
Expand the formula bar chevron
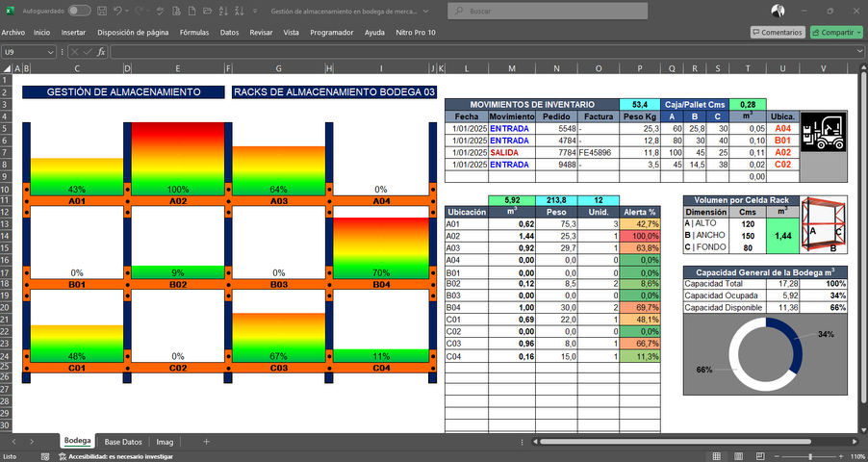(859, 52)
